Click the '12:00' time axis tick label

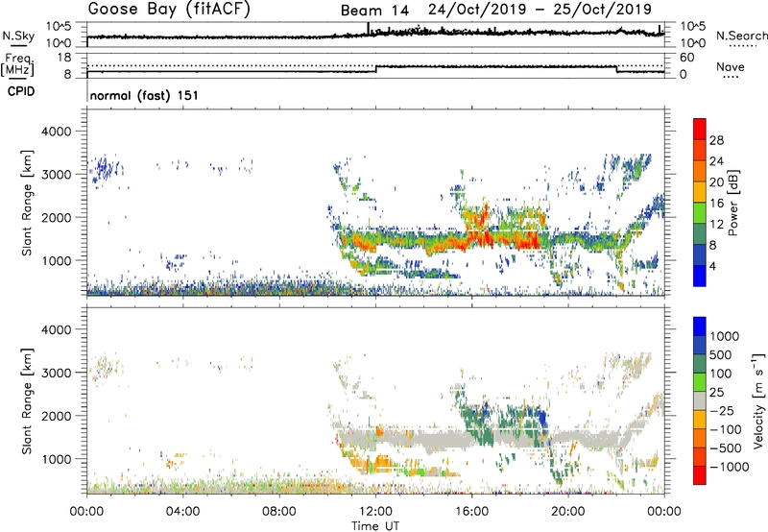tap(375, 512)
